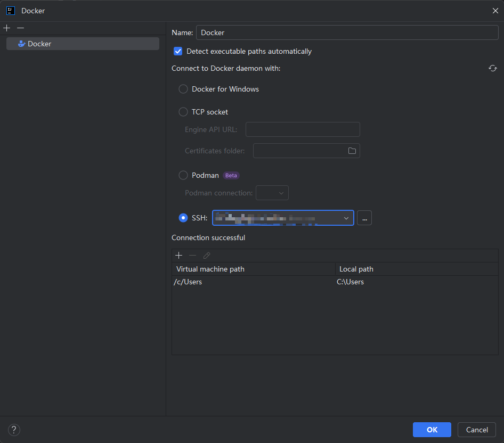Add a new path mapping with the plus icon

point(178,255)
